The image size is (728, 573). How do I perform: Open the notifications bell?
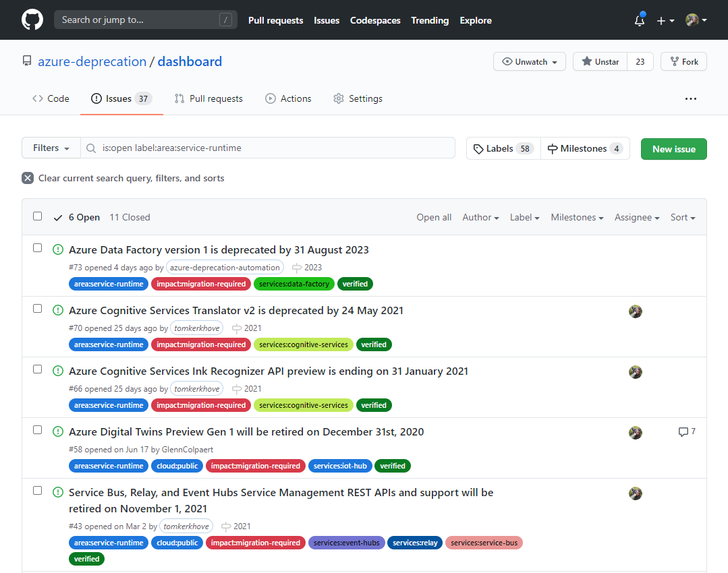(x=640, y=20)
